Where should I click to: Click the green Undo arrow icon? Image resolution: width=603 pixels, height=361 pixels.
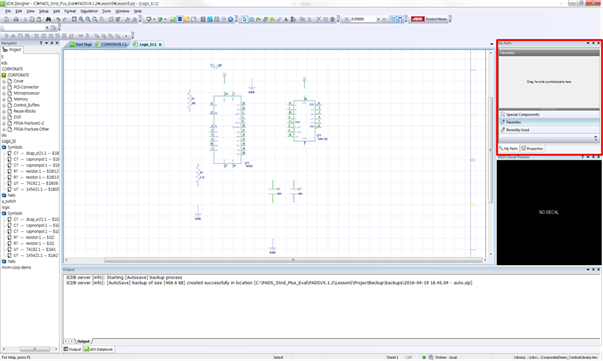click(58, 19)
